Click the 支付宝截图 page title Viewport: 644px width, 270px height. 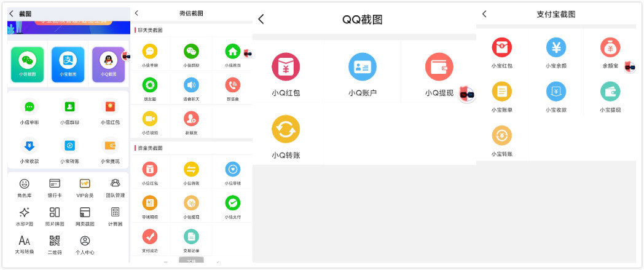coord(556,14)
